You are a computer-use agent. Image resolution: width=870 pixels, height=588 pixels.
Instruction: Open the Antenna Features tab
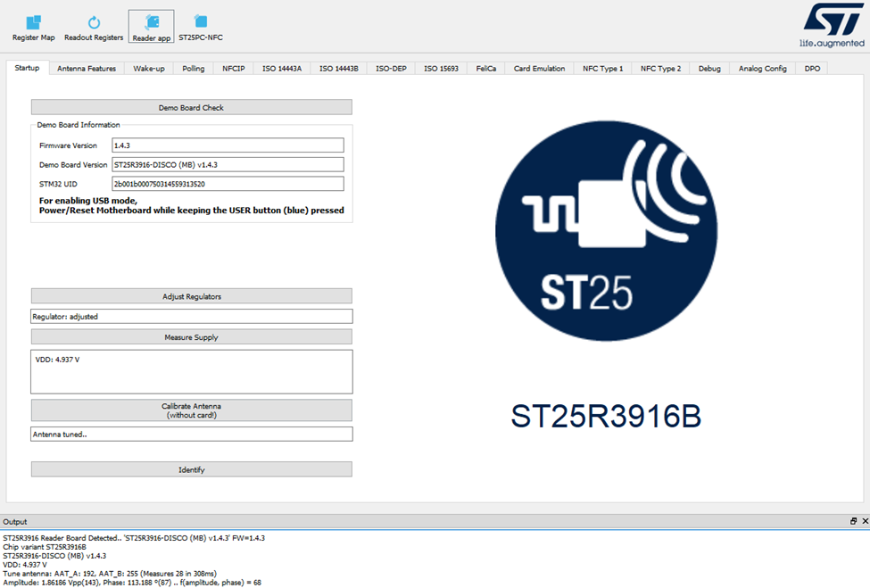coord(87,68)
